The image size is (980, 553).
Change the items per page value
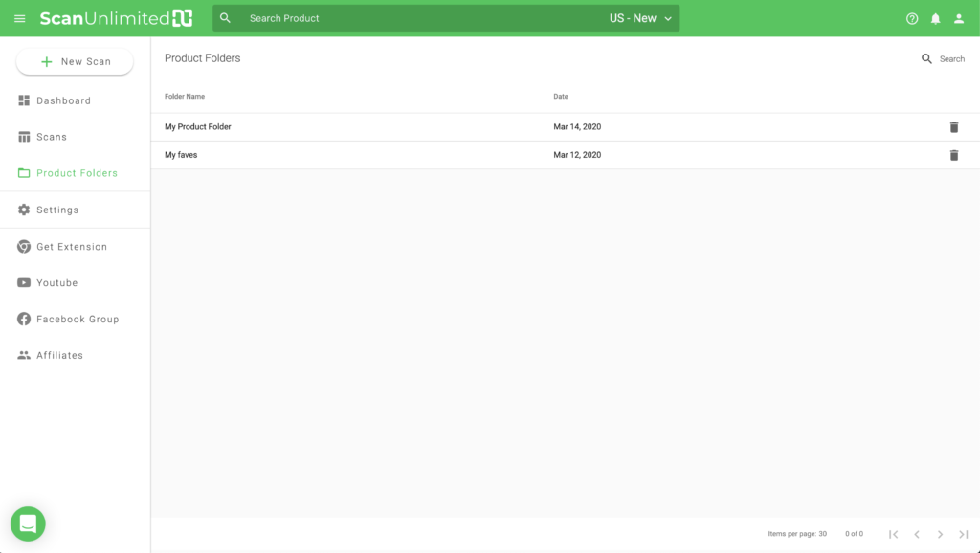click(822, 534)
